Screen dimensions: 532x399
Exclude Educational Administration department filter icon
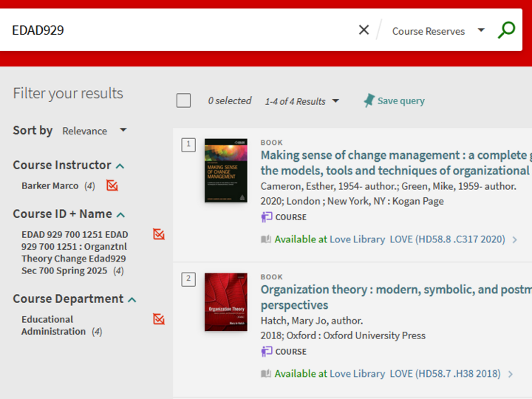click(158, 319)
